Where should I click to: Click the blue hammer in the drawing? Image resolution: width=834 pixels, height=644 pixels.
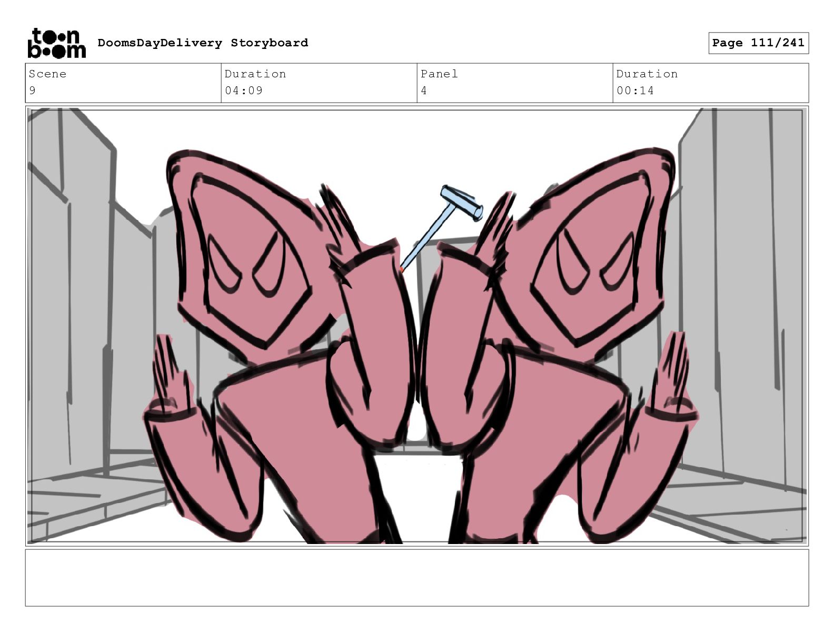tap(441, 228)
